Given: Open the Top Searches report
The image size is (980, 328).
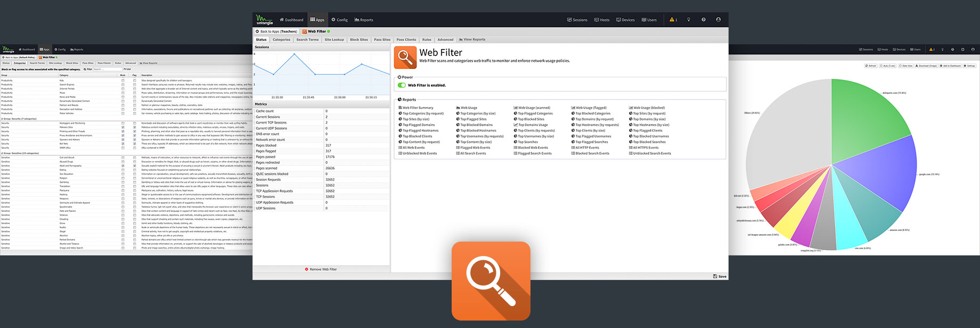Looking at the screenshot, I should [526, 142].
